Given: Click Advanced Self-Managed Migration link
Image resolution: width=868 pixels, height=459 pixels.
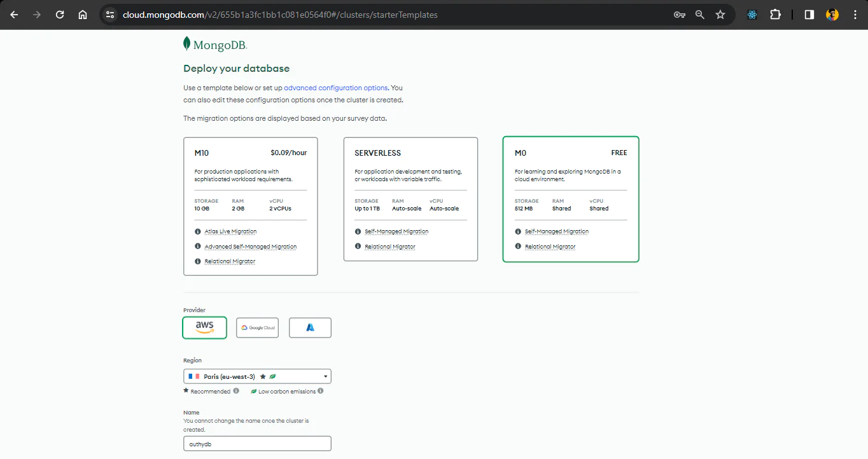Looking at the screenshot, I should tap(251, 247).
